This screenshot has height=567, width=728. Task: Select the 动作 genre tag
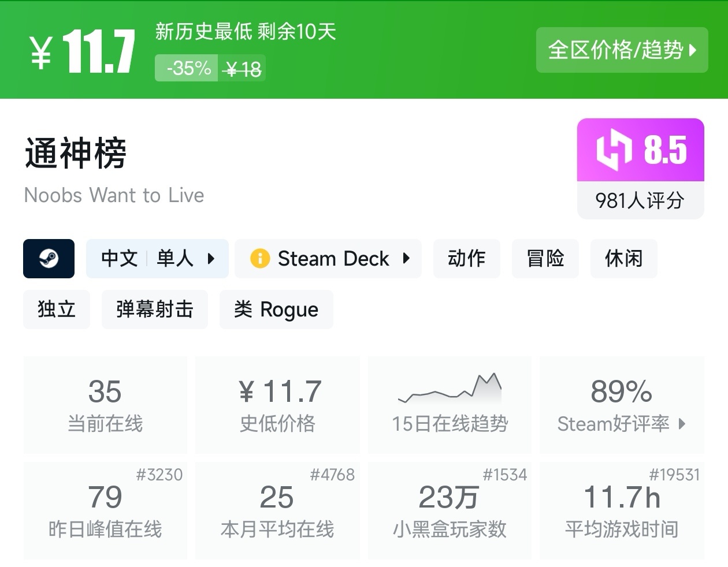466,259
